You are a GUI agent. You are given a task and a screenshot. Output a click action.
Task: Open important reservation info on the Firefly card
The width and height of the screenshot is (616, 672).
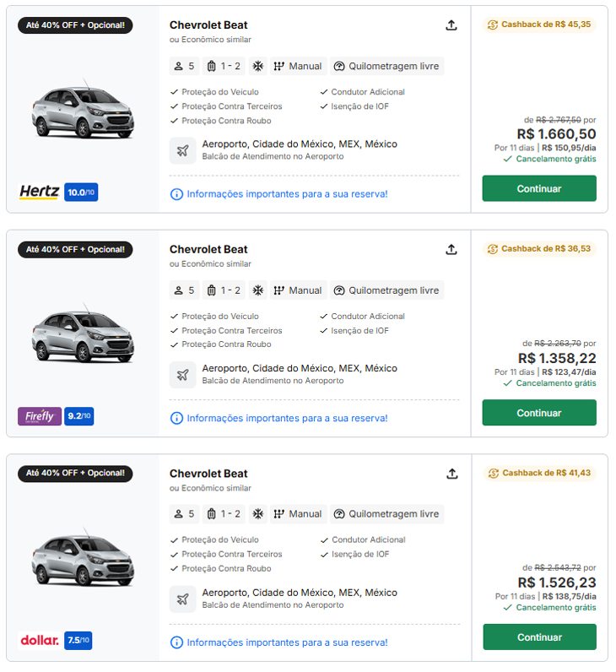[287, 418]
